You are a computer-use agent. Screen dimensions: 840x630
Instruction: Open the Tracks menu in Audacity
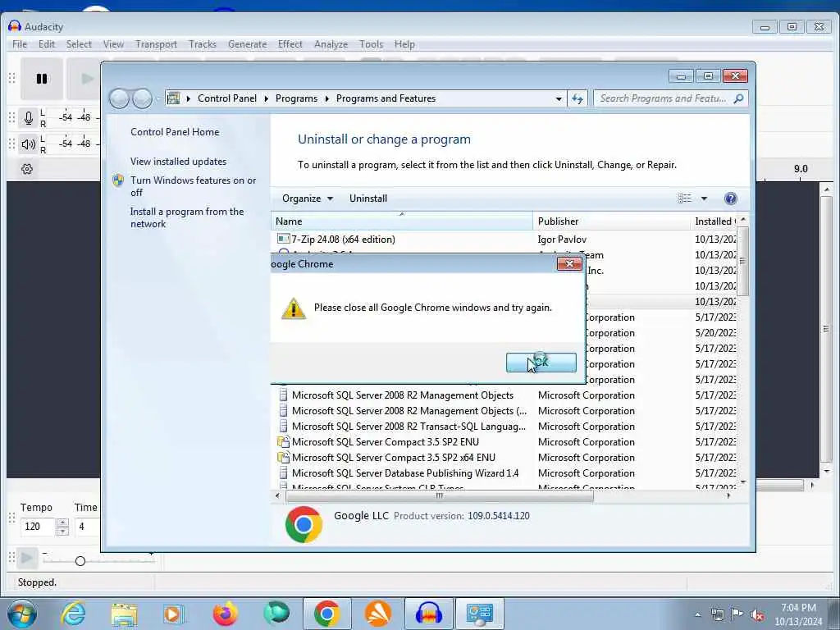(x=203, y=44)
